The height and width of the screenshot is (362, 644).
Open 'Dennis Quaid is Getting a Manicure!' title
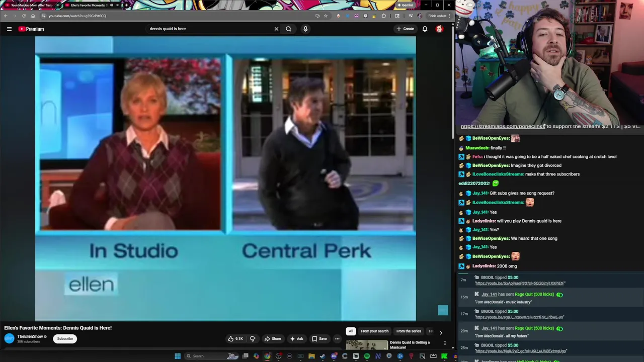click(x=410, y=345)
